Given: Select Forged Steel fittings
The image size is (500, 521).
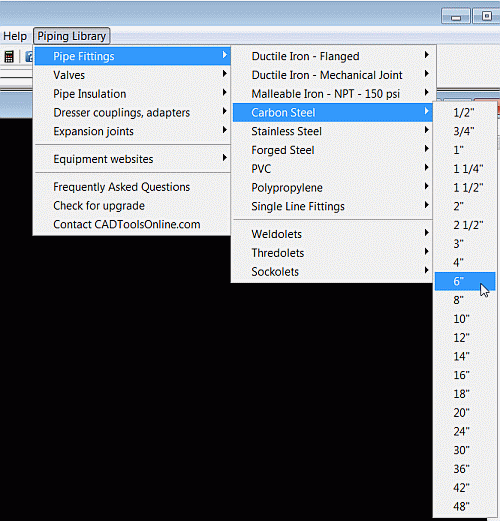Looking at the screenshot, I should (332, 150).
